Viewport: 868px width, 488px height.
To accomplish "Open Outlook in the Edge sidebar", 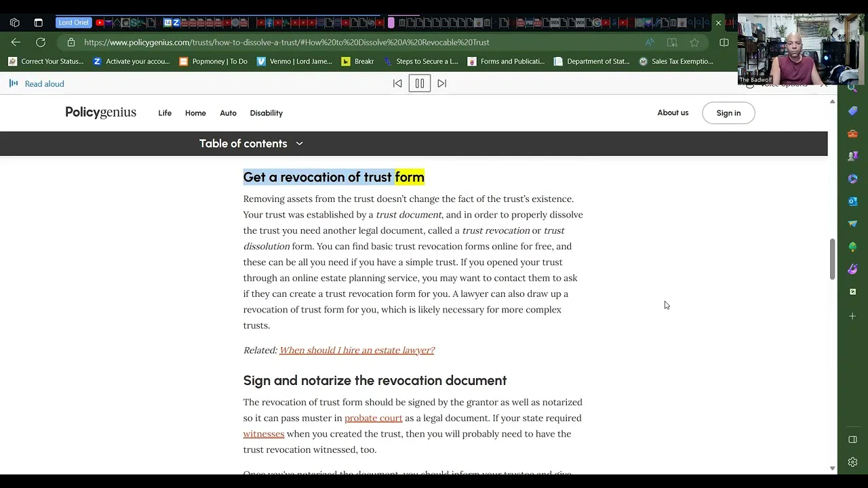I will [852, 201].
